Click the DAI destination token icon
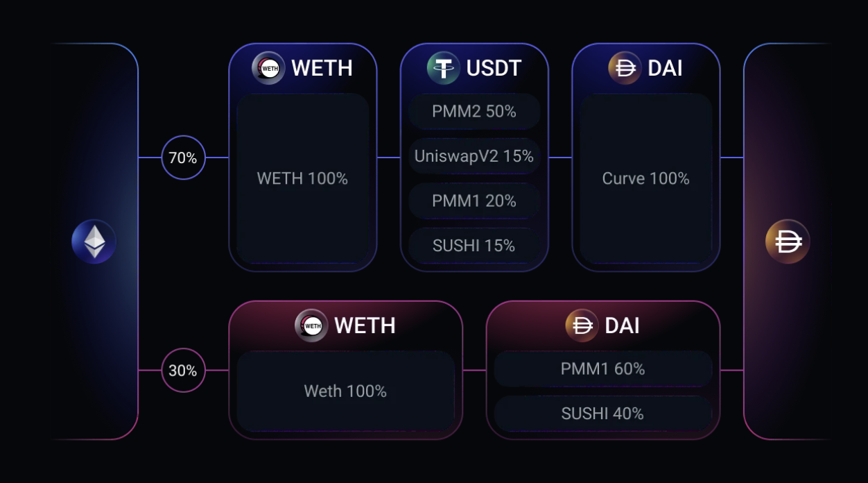Screen dimensions: 868x483 click(x=788, y=242)
